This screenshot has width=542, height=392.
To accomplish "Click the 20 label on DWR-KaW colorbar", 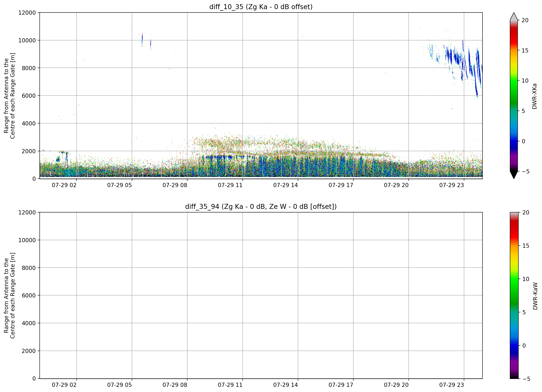I will [526, 212].
